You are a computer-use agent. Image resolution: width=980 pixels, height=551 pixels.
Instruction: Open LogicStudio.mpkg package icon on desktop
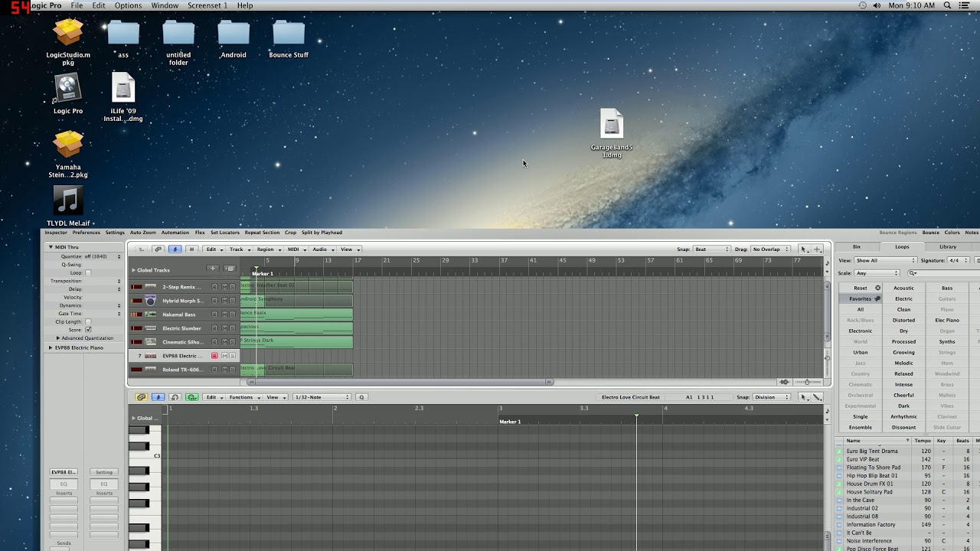[x=68, y=33]
